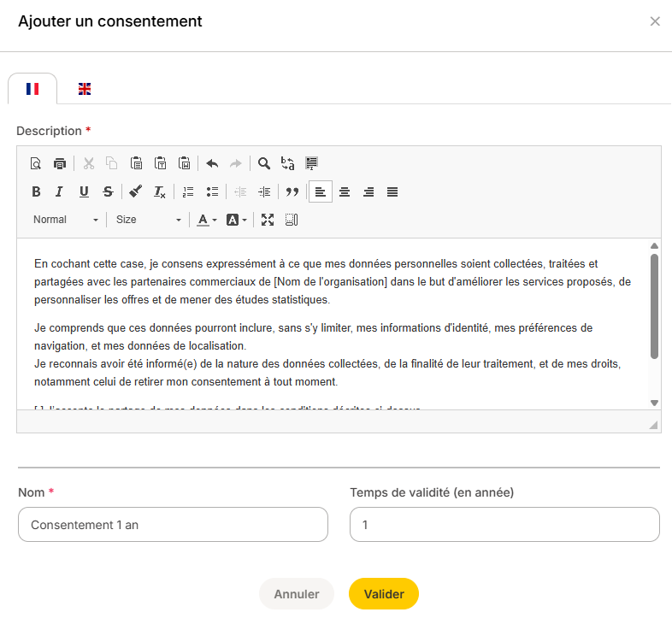
Task: Select Center alignment
Action: click(345, 191)
